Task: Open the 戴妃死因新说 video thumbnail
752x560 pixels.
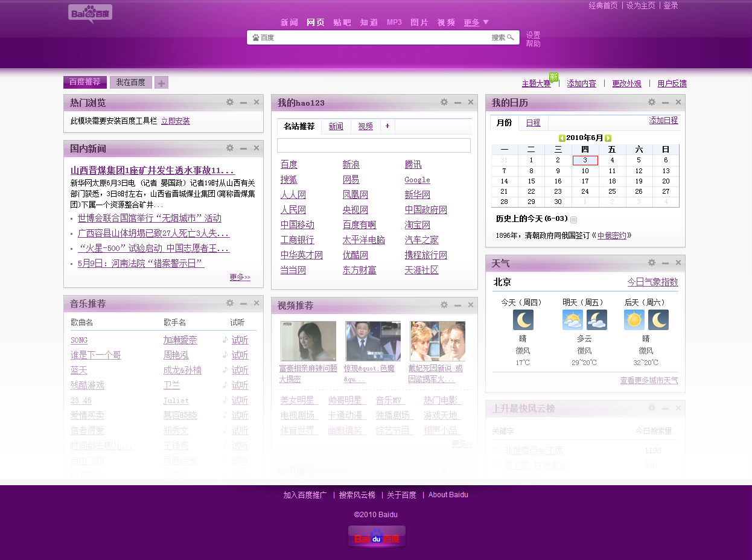Action: point(438,341)
